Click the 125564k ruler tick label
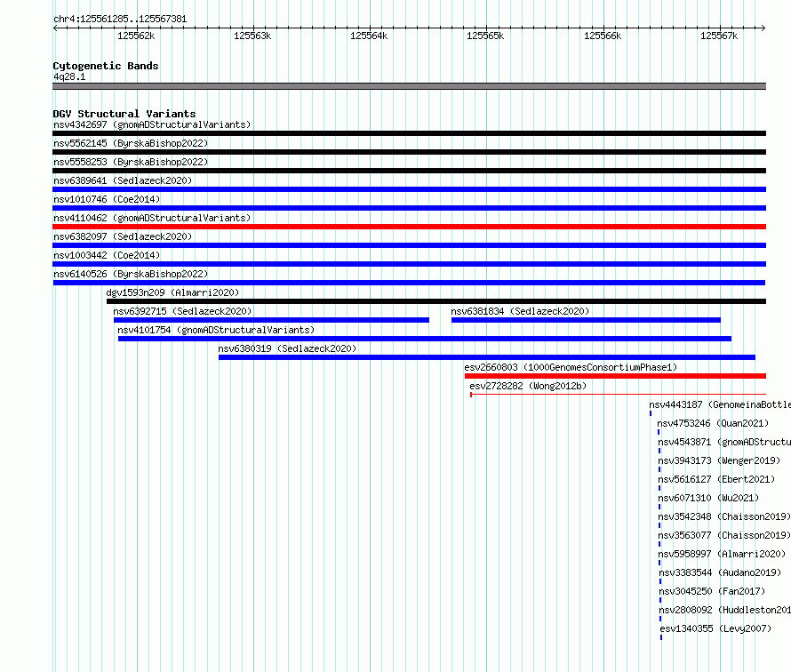This screenshot has height=672, width=791. pos(369,36)
